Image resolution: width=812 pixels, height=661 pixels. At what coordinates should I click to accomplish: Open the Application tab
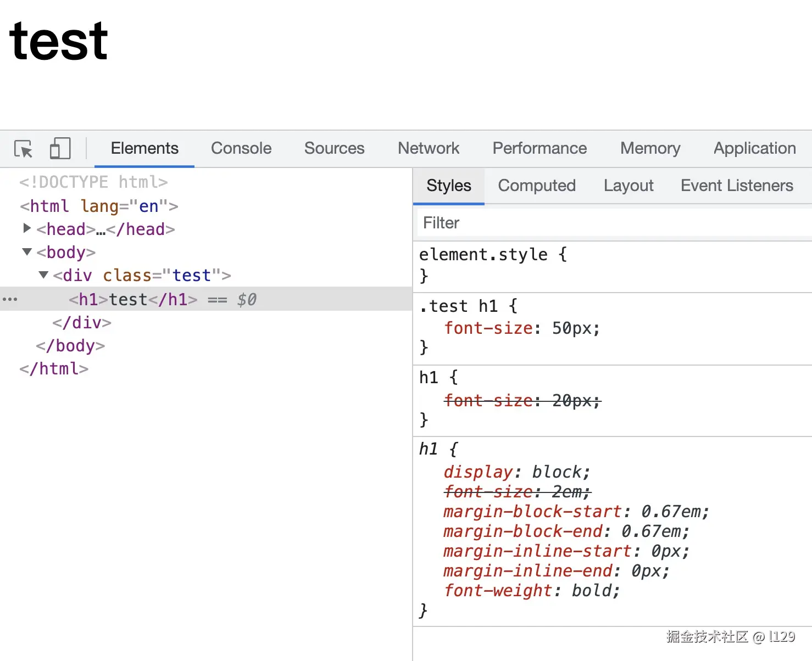(754, 148)
